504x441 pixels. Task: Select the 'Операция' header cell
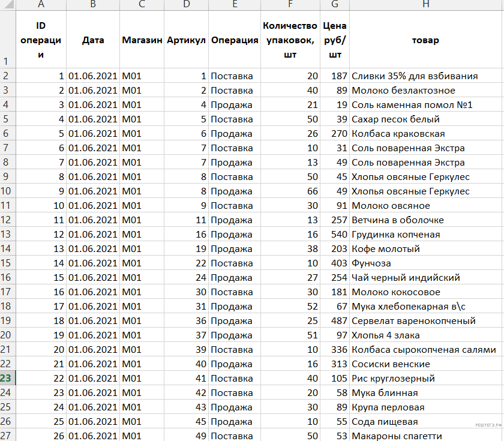pyautogui.click(x=235, y=41)
